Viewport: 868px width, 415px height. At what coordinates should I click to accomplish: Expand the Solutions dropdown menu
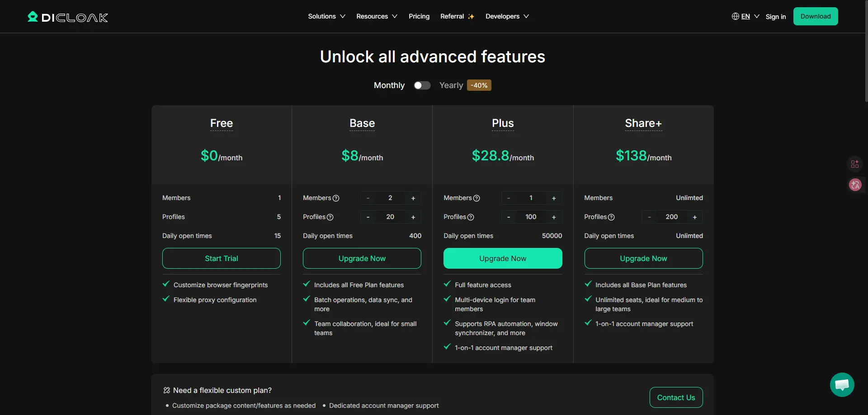(x=326, y=16)
